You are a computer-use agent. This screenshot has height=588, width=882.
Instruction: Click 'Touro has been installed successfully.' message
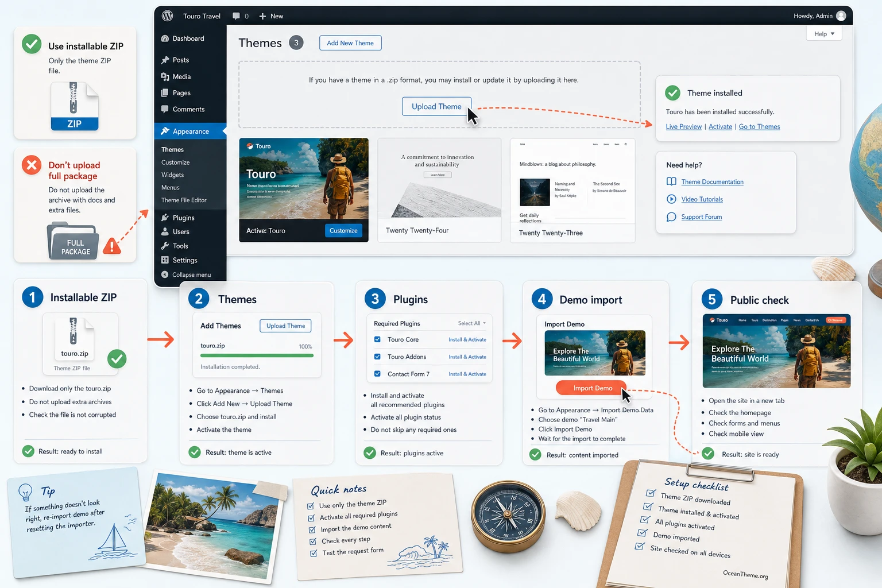coord(720,112)
